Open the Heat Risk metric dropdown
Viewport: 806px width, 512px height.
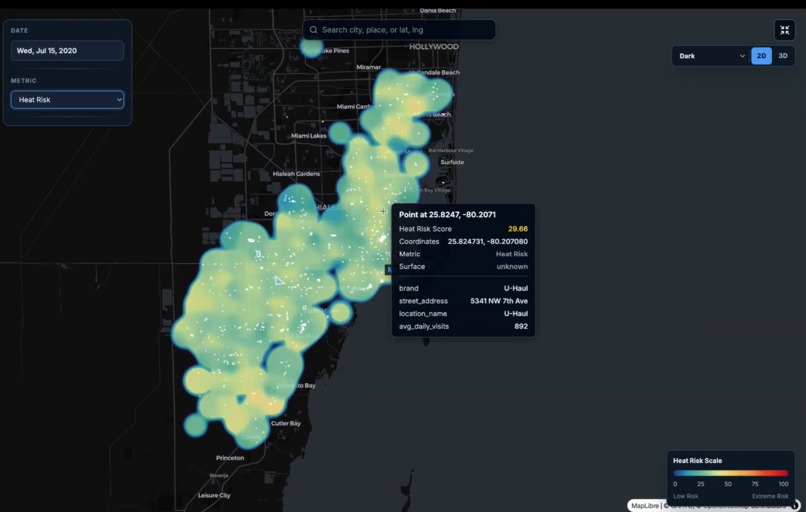pyautogui.click(x=67, y=100)
